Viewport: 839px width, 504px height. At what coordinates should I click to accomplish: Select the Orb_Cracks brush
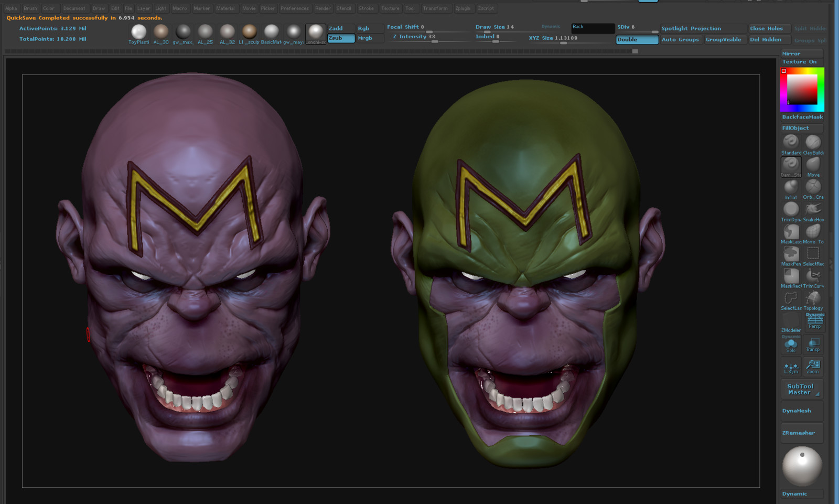(x=813, y=189)
